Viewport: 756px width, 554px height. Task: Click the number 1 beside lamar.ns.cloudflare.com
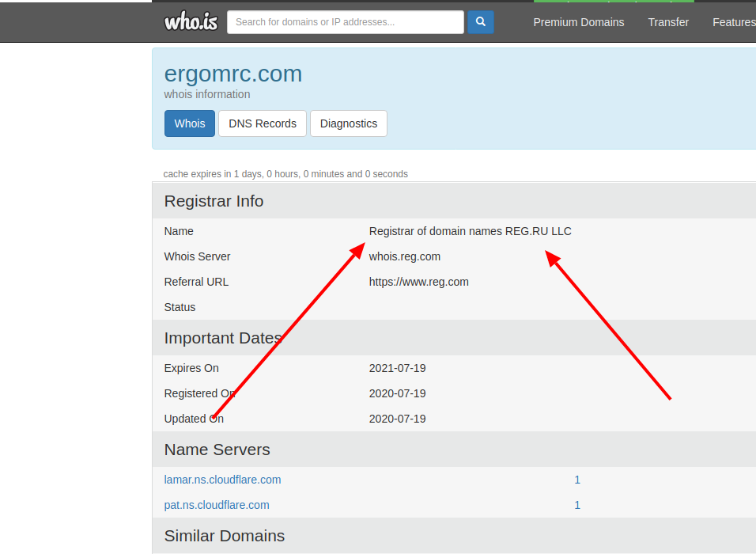pyautogui.click(x=577, y=480)
